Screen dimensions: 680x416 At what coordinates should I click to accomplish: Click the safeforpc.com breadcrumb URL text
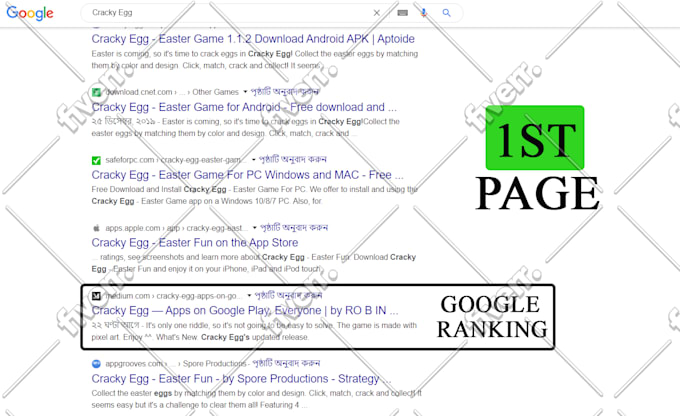[176, 160]
